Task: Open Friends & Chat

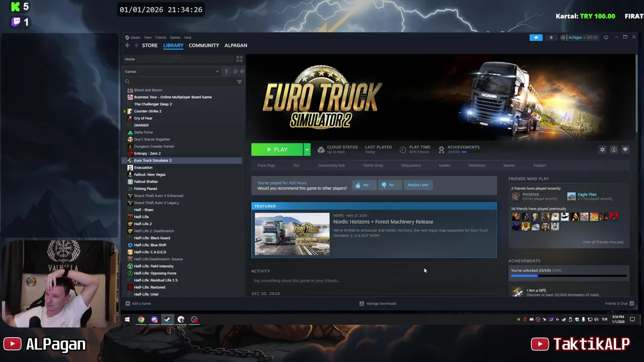Action: [x=619, y=304]
